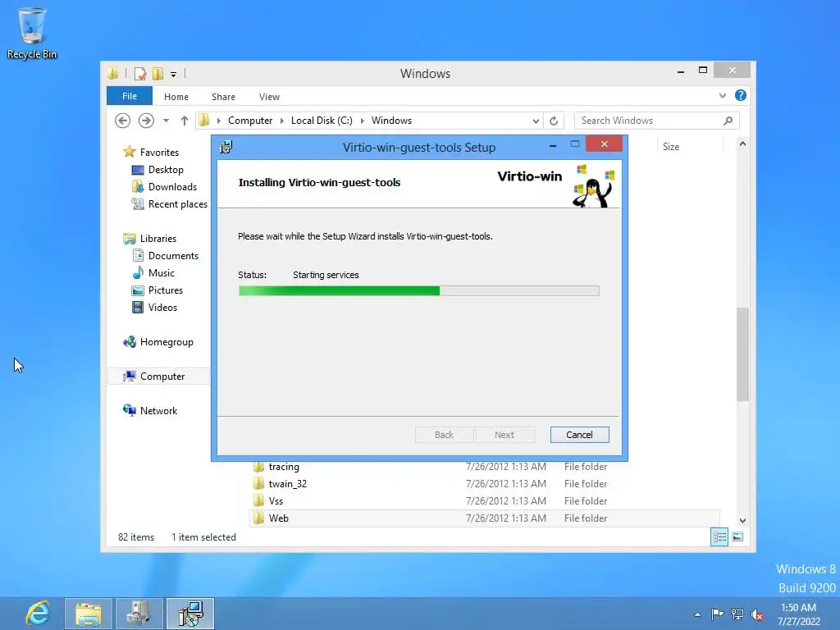Expand the address bar history dropdown

tap(536, 121)
